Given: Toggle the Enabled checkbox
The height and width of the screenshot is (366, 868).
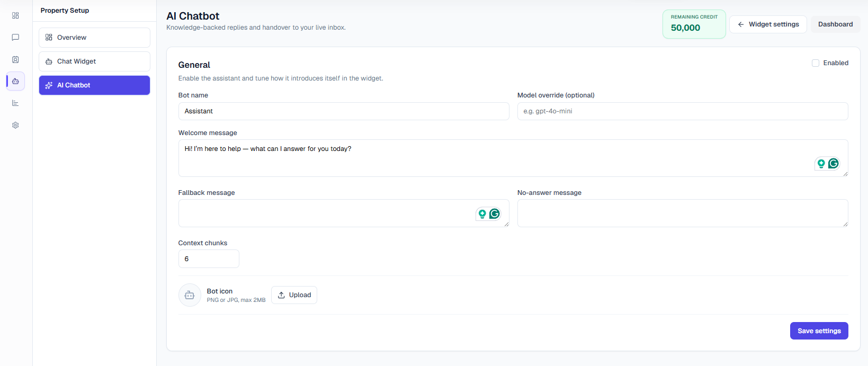Looking at the screenshot, I should tap(816, 63).
